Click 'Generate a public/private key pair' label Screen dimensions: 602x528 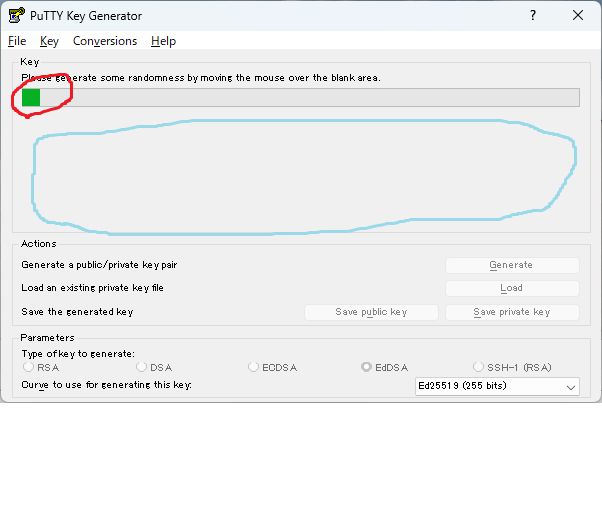pyautogui.click(x=99, y=265)
